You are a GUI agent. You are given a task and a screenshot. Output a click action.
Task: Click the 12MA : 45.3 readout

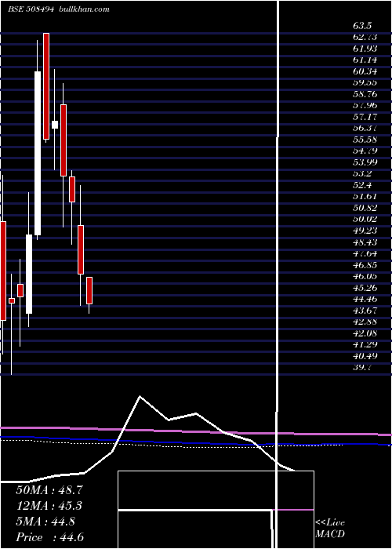(x=49, y=506)
